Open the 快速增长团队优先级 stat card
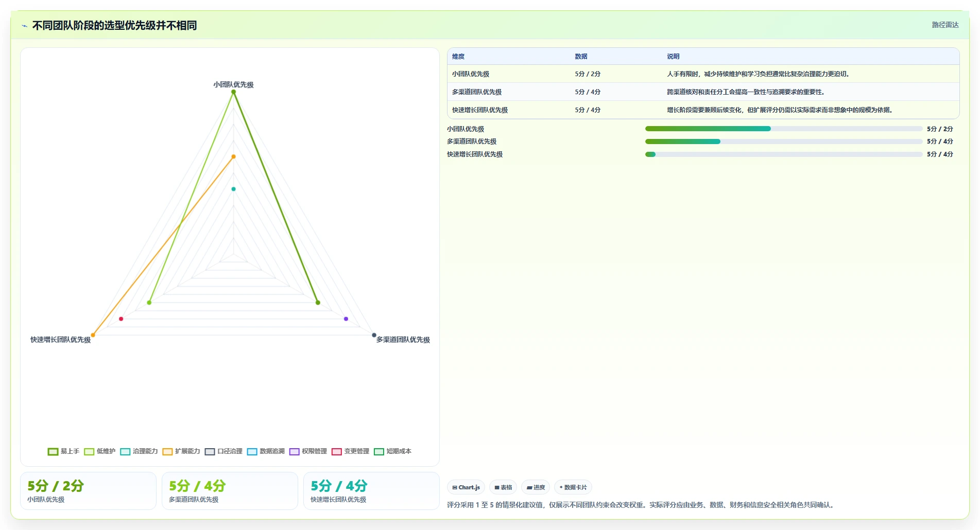Viewport: 980px width, 530px height. [371, 491]
